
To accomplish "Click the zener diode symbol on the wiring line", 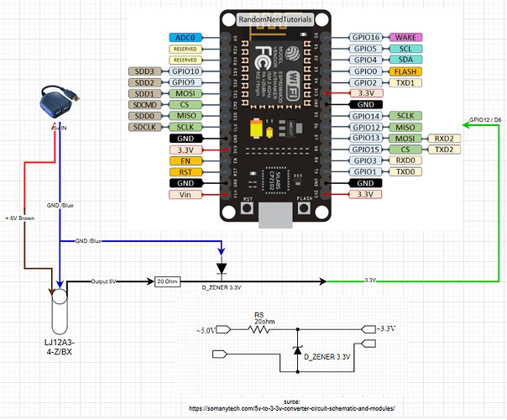I will point(222,269).
